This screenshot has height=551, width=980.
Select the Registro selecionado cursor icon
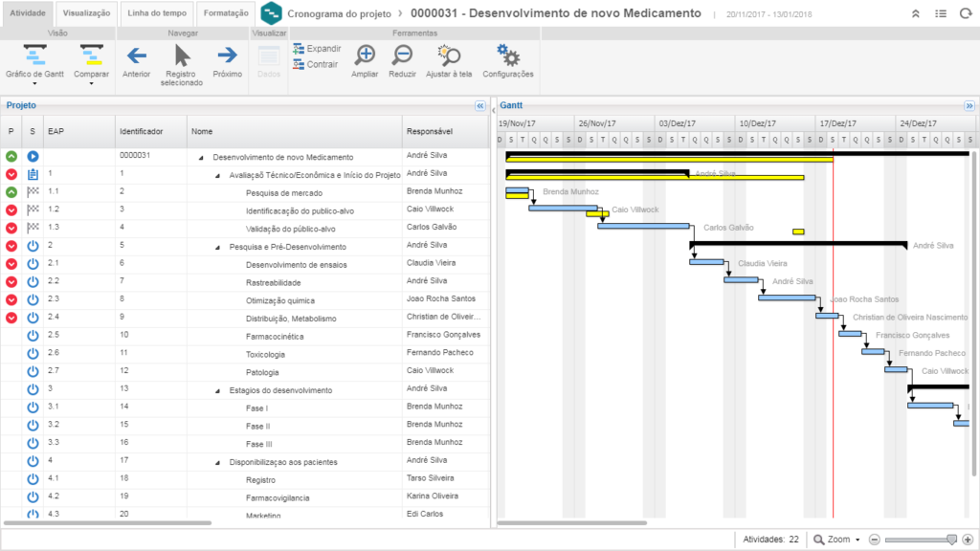click(182, 56)
